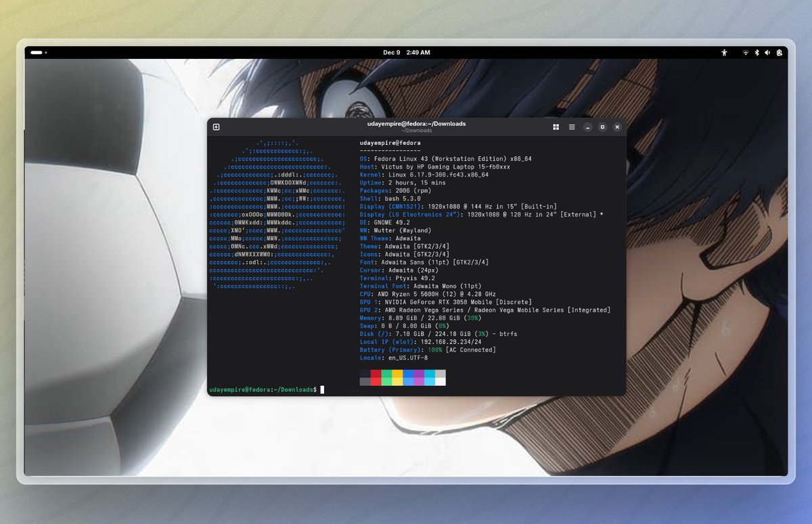Click the red color block in terminal palette
Viewport: 812px width, 524px height.
[376, 378]
